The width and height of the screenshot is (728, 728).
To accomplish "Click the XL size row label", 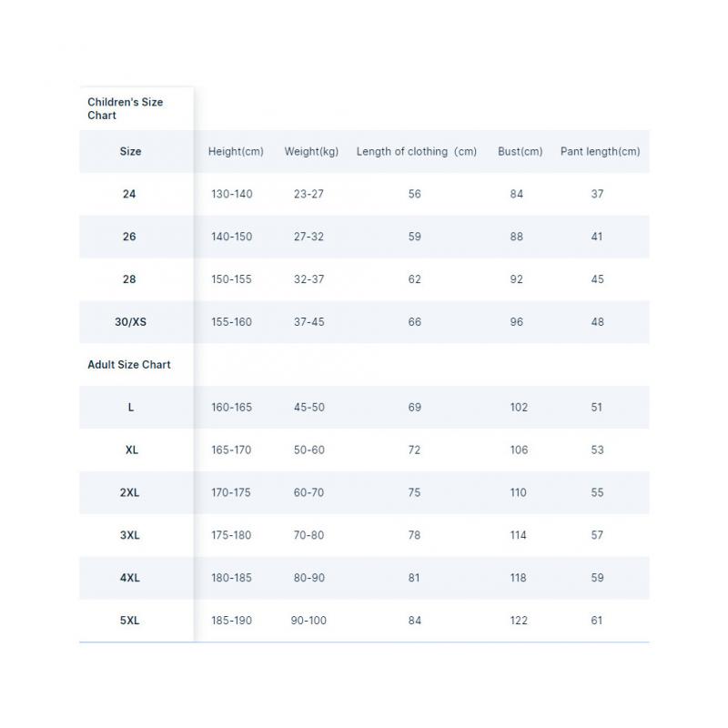I will click(131, 450).
